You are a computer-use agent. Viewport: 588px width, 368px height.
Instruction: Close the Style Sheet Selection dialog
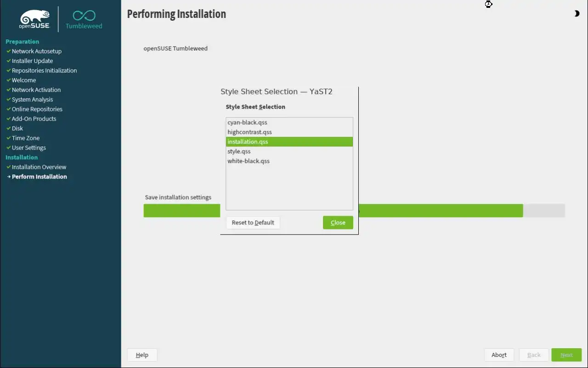(x=338, y=223)
